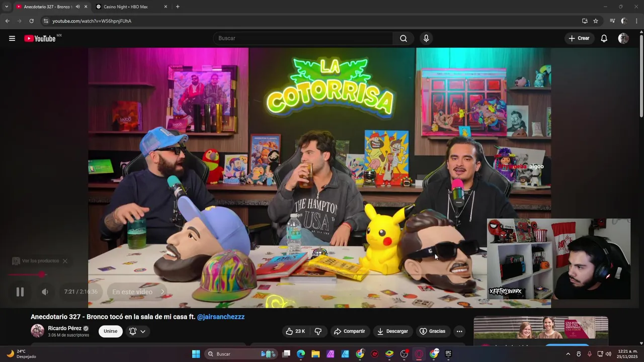Open Chrome profile avatar
The image size is (644, 362).
pos(624,21)
